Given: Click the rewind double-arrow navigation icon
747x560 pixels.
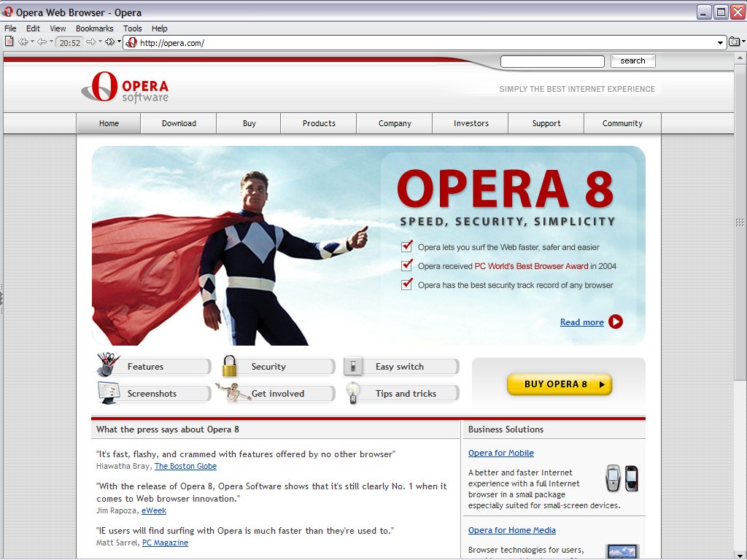Looking at the screenshot, I should [x=23, y=42].
